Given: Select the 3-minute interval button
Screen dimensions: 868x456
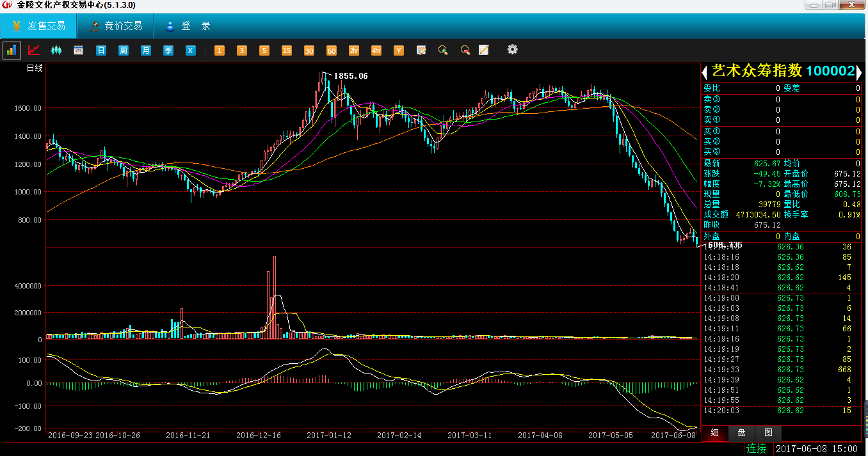Looking at the screenshot, I should [x=242, y=50].
